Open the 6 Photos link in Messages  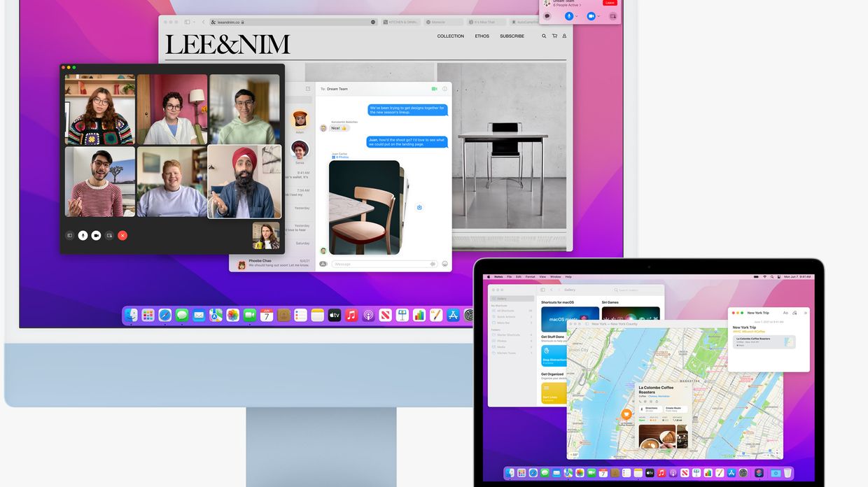(339, 157)
